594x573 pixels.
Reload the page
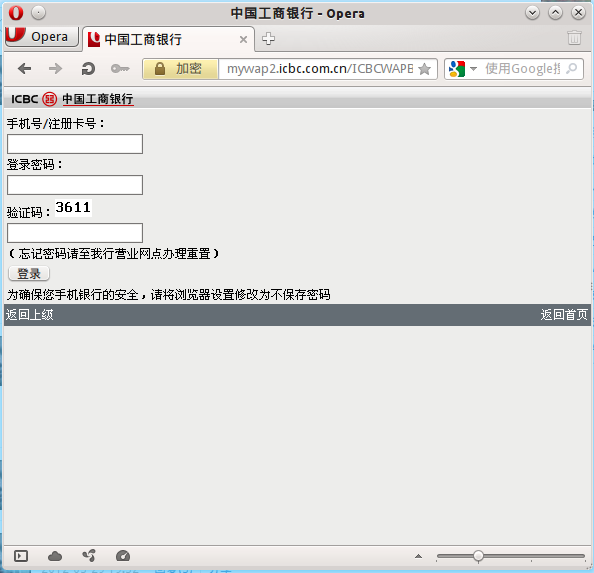[88, 69]
